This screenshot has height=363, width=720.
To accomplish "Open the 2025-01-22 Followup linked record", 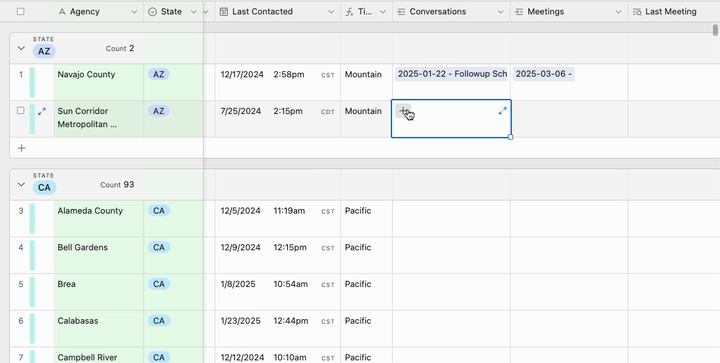I will tap(451, 74).
